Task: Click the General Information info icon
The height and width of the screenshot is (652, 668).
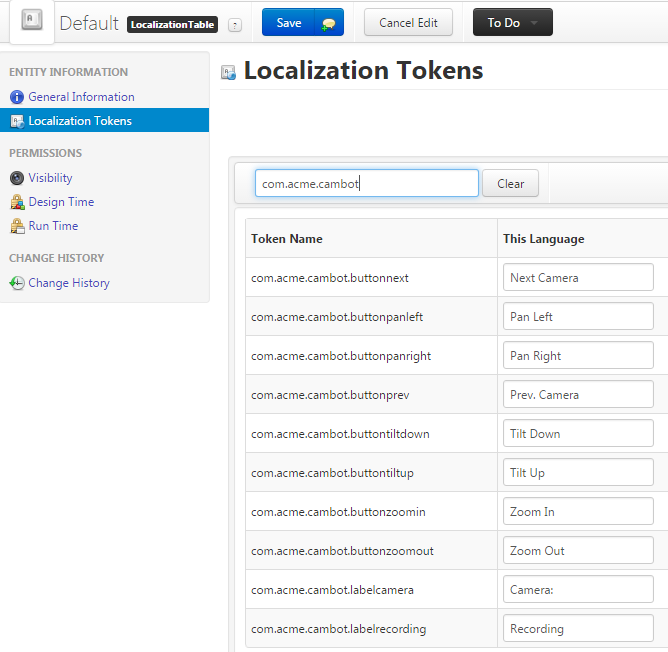Action: (17, 97)
